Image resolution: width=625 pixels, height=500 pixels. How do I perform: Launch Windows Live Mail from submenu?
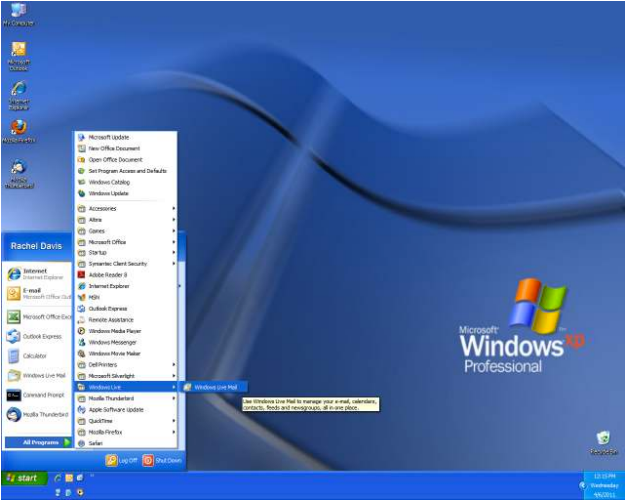coord(213,387)
